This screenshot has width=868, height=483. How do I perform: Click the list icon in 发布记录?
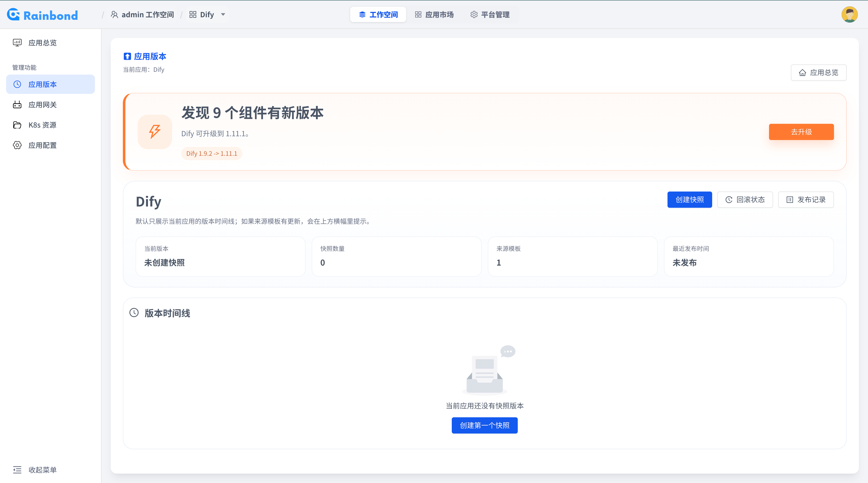pos(790,200)
